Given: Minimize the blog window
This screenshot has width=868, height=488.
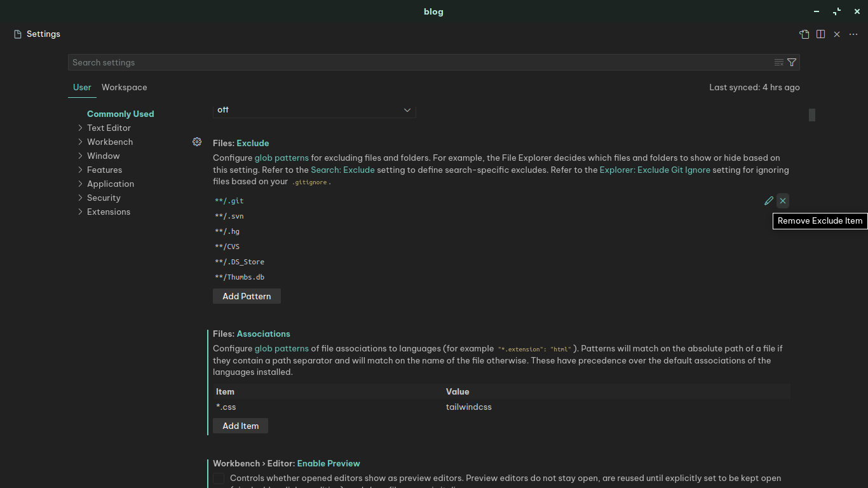Looking at the screenshot, I should [x=817, y=11].
